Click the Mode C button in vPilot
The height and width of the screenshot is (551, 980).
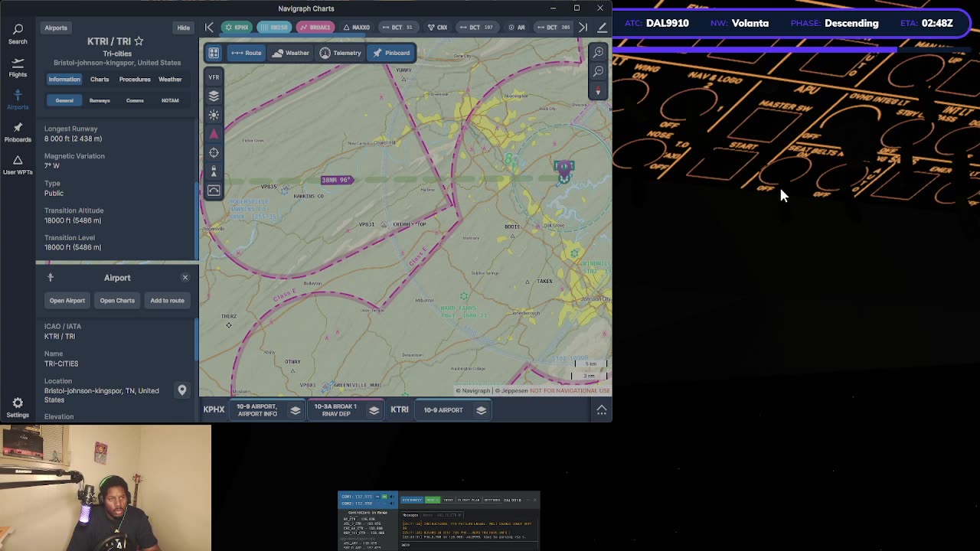(433, 500)
